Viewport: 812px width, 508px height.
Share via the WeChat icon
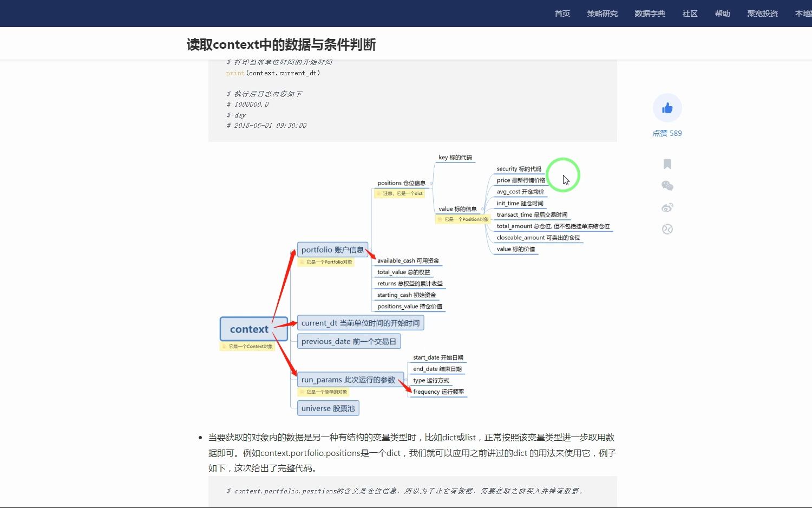coord(667,186)
